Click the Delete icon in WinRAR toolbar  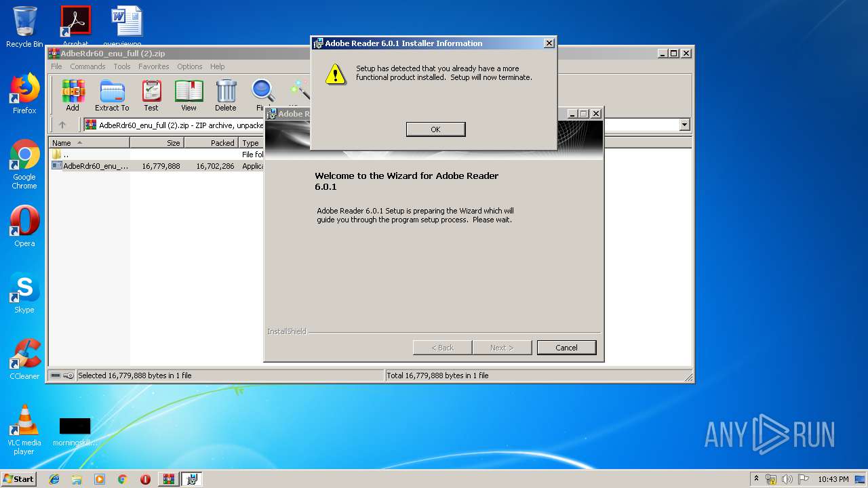click(226, 96)
